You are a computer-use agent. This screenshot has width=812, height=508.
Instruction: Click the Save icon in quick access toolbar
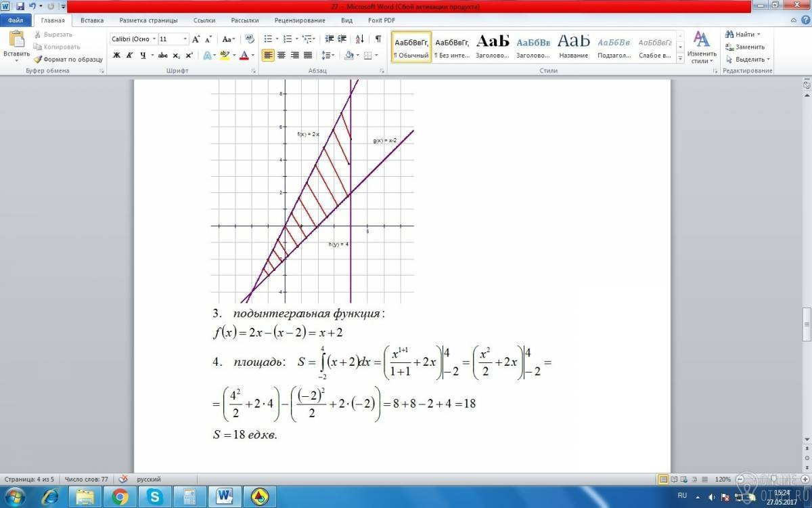click(20, 6)
